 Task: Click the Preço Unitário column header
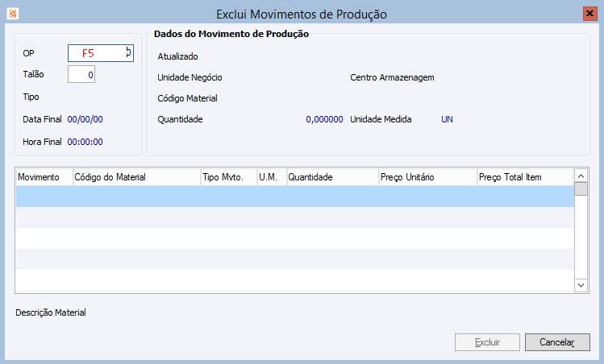pos(427,176)
